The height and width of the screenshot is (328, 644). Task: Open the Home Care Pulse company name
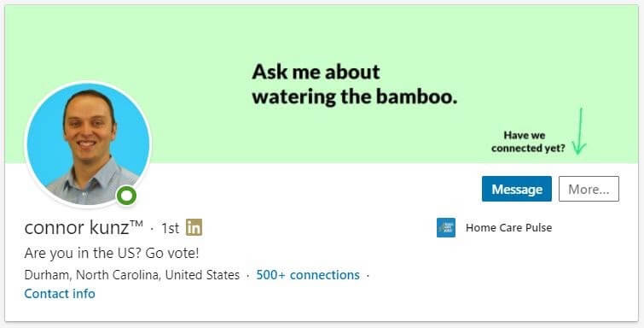point(508,227)
